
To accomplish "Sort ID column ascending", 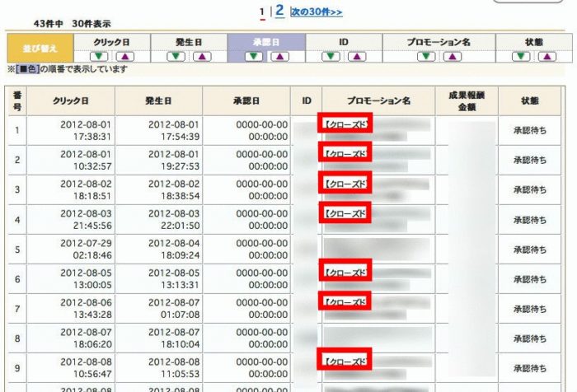I will (356, 57).
